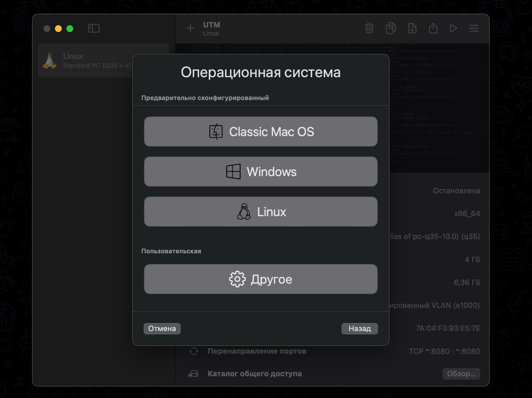Choose Другое for a custom configuration
The width and height of the screenshot is (532, 398).
point(261,279)
